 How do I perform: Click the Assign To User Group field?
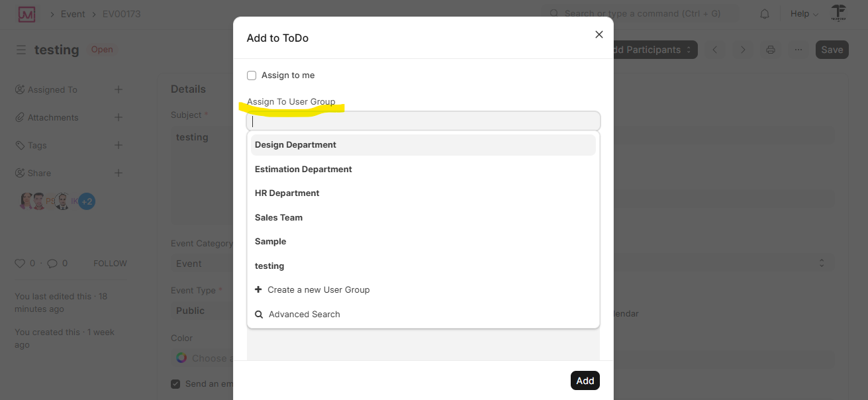pyautogui.click(x=424, y=121)
